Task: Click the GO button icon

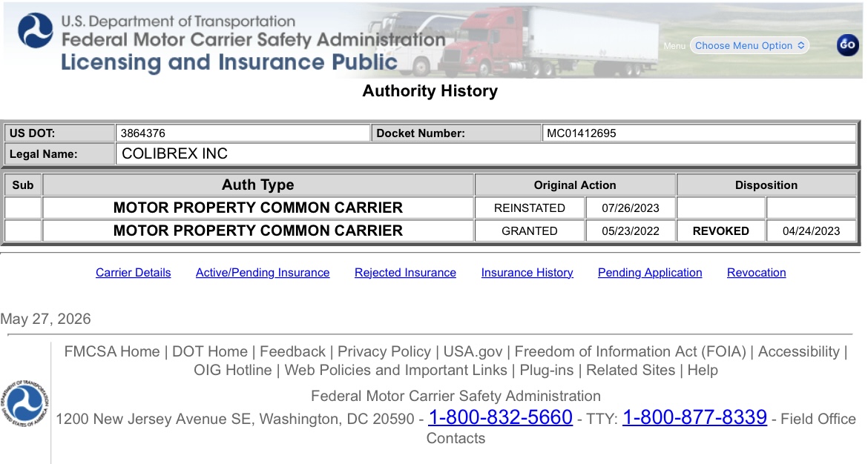Action: point(847,45)
